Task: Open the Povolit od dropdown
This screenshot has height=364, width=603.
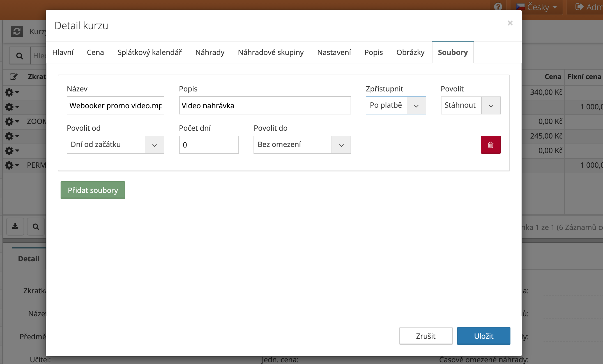Action: 115,145
